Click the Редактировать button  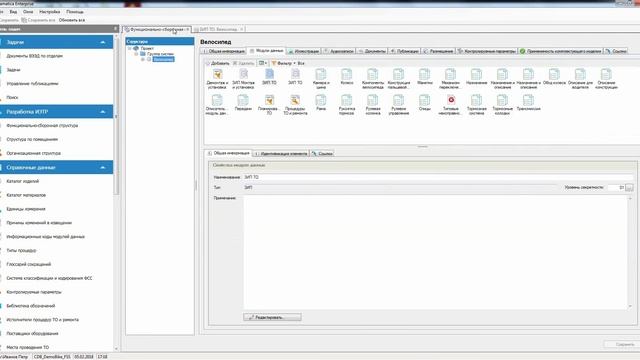pos(272,317)
